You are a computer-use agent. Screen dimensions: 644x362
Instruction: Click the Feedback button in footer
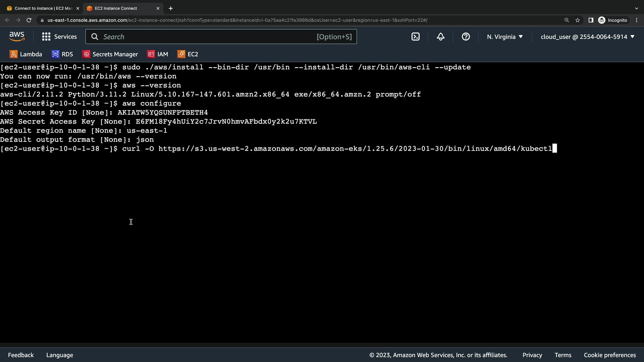click(21, 355)
